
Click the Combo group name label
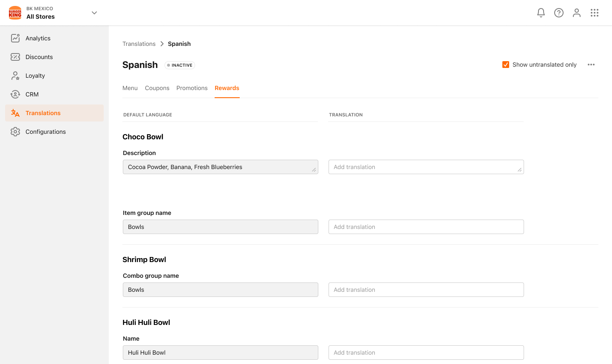click(151, 276)
